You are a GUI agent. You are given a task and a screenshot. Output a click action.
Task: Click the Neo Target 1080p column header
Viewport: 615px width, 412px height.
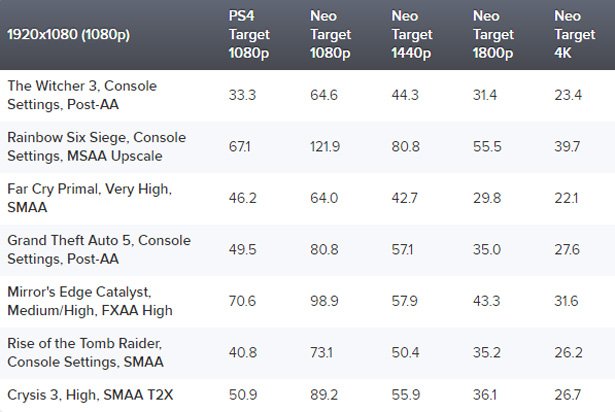[332, 34]
